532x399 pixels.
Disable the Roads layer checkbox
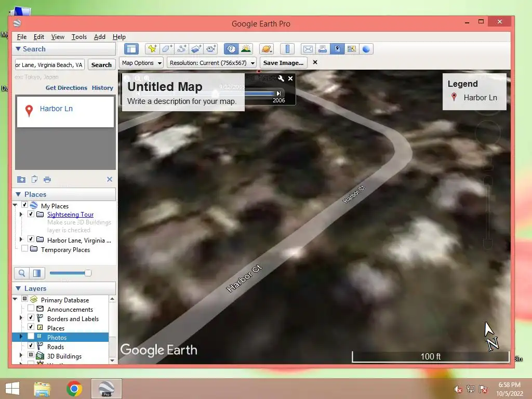coord(31,345)
